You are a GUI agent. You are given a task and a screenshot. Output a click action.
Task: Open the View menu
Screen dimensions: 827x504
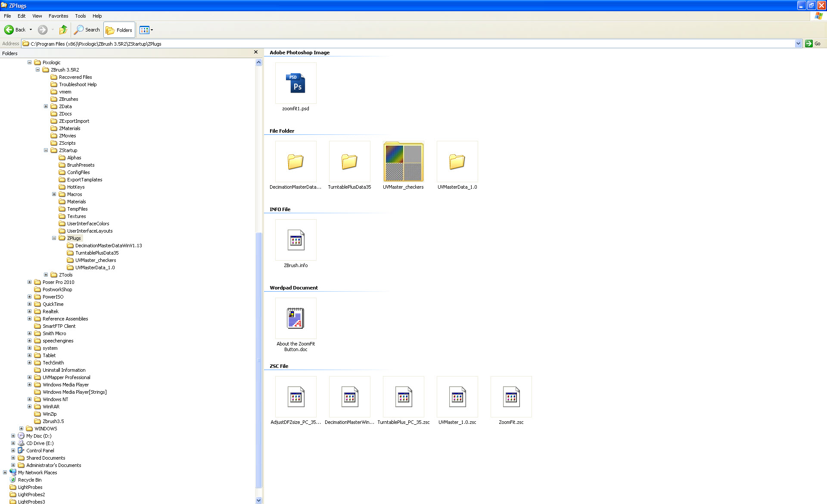pyautogui.click(x=37, y=16)
